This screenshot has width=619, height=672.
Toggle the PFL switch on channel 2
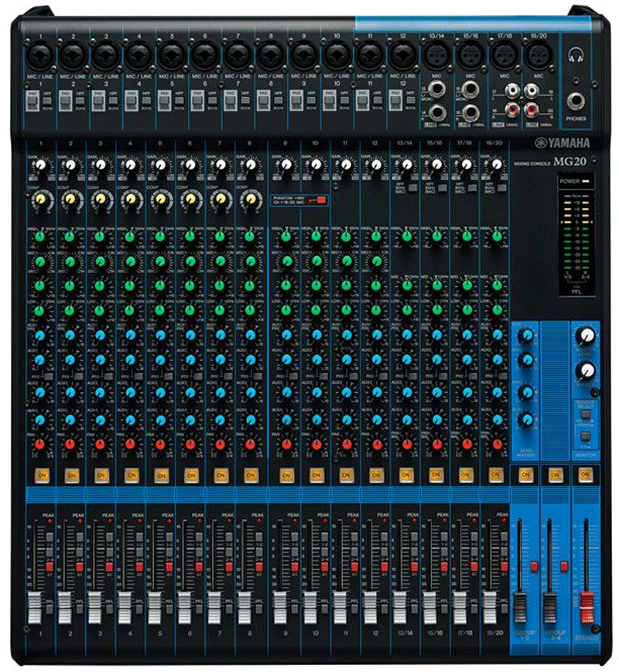click(80, 609)
